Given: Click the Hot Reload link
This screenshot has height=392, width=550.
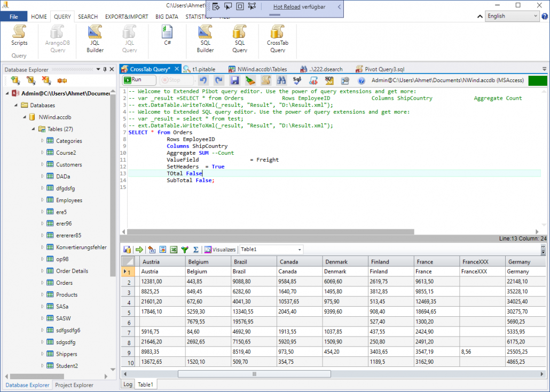Looking at the screenshot, I should 287,6.
